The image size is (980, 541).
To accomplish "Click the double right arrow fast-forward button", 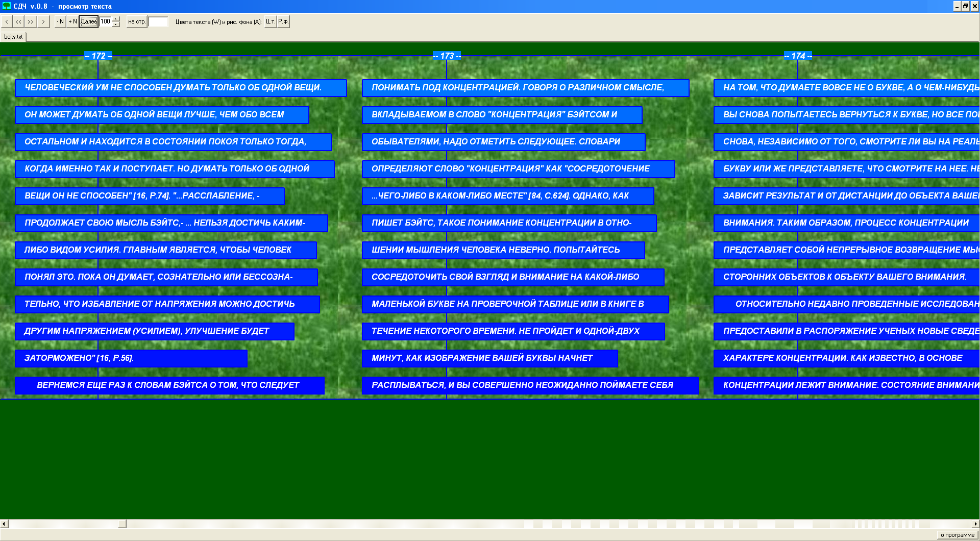I will pyautogui.click(x=31, y=21).
